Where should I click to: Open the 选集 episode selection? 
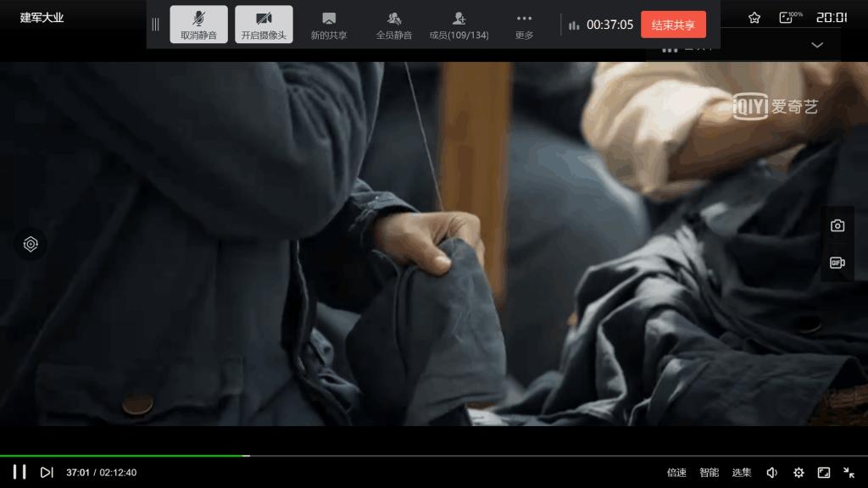[x=742, y=473]
